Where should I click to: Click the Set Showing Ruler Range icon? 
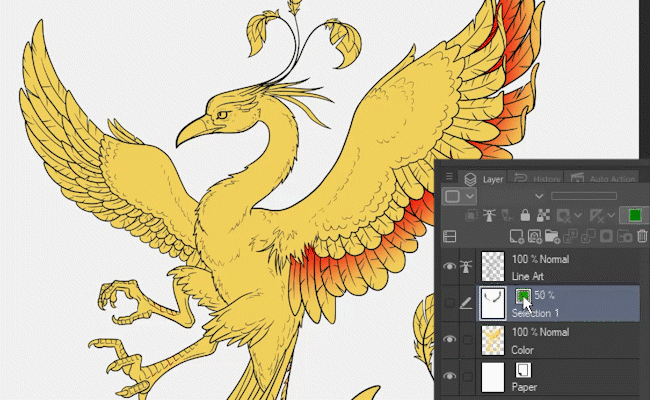[x=597, y=216]
